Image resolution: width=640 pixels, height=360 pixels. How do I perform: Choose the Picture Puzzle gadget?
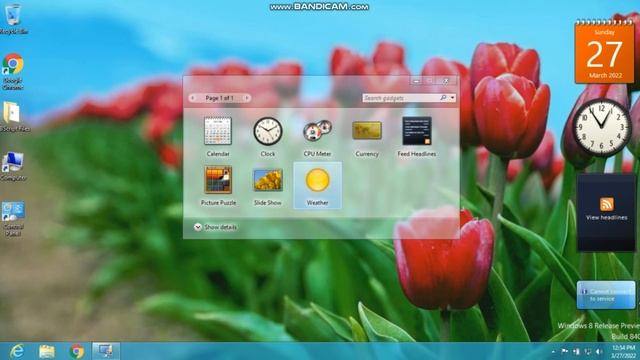[x=218, y=186]
